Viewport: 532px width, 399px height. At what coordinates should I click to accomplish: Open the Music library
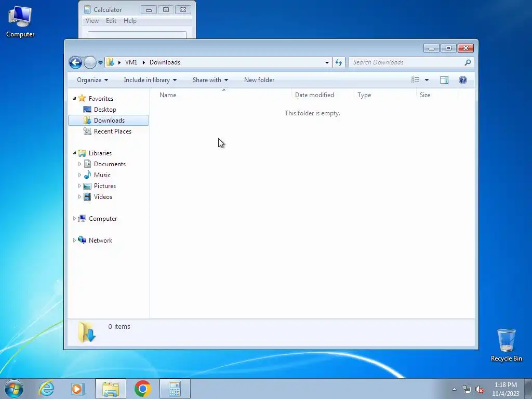[102, 175]
